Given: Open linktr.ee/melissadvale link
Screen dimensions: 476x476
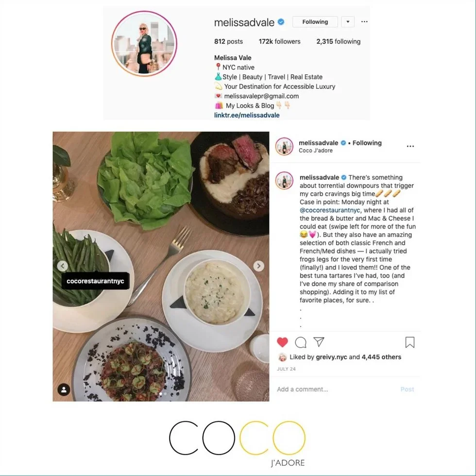Looking at the screenshot, I should (x=247, y=115).
